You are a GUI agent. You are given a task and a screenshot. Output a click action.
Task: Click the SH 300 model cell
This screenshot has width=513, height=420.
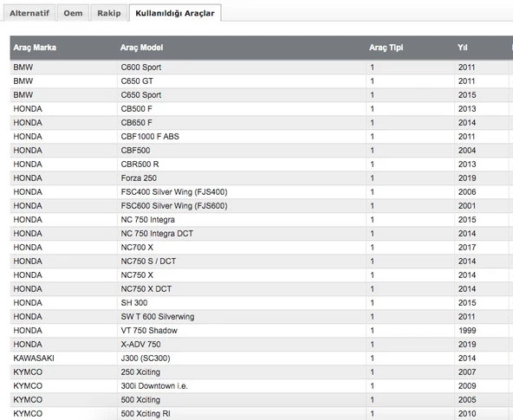point(242,303)
